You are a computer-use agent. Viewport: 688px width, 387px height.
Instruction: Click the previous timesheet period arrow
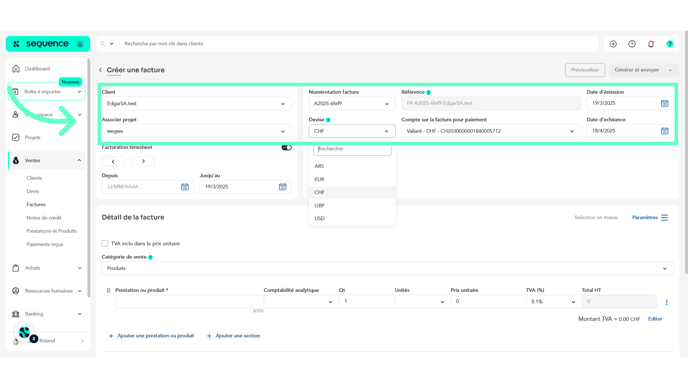113,161
